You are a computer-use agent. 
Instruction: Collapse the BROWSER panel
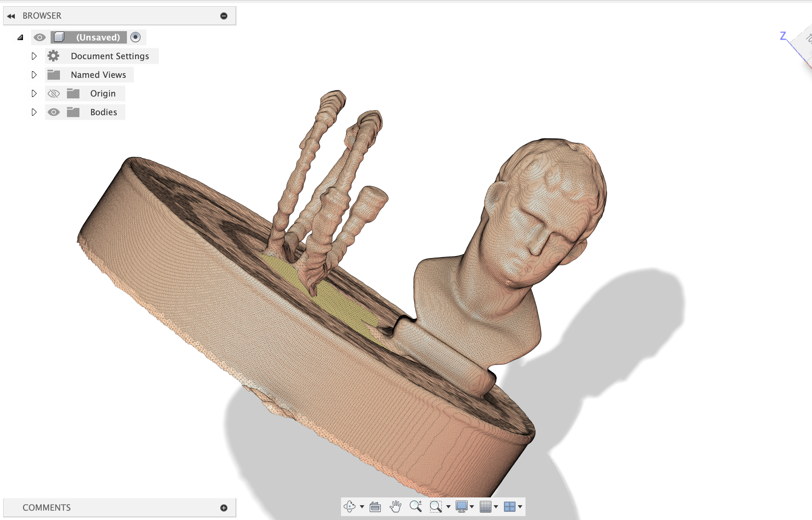click(11, 16)
